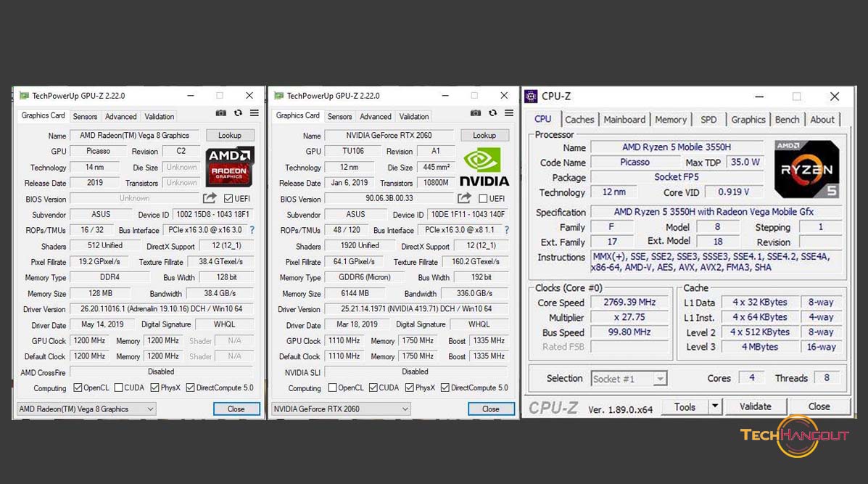Click the GPU name field showing NVIDIA GeForce RTX 2060

coord(389,135)
